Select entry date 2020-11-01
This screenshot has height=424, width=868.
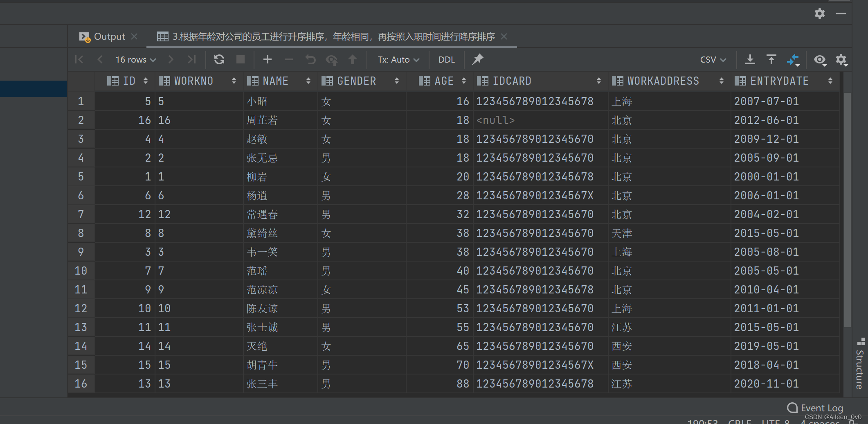[x=785, y=383]
